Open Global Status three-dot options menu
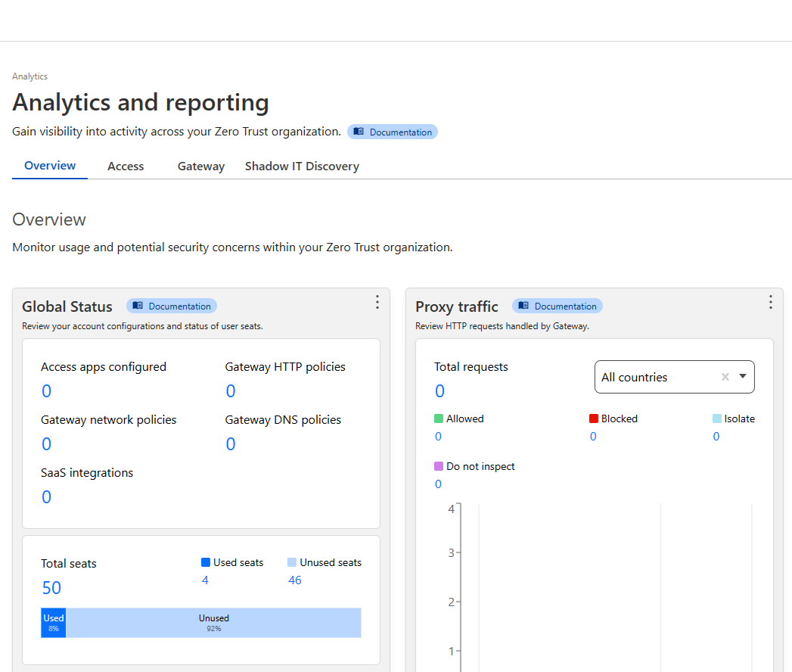 click(x=377, y=302)
